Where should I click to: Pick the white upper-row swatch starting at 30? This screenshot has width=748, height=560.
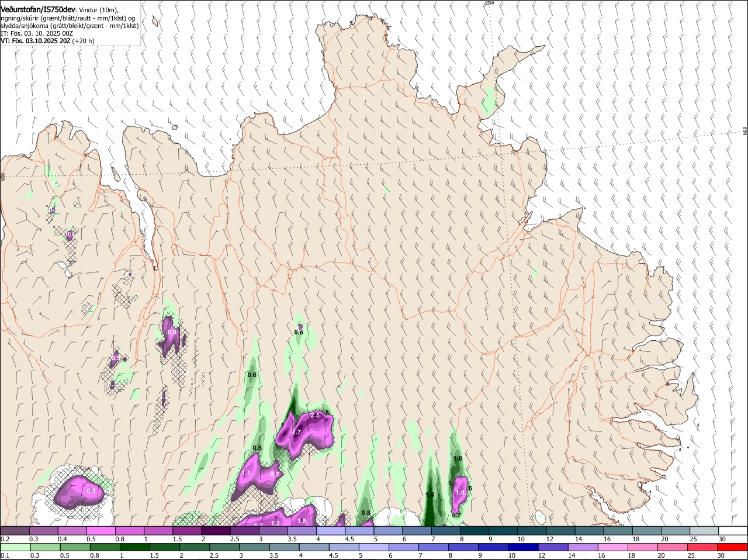tap(733, 530)
